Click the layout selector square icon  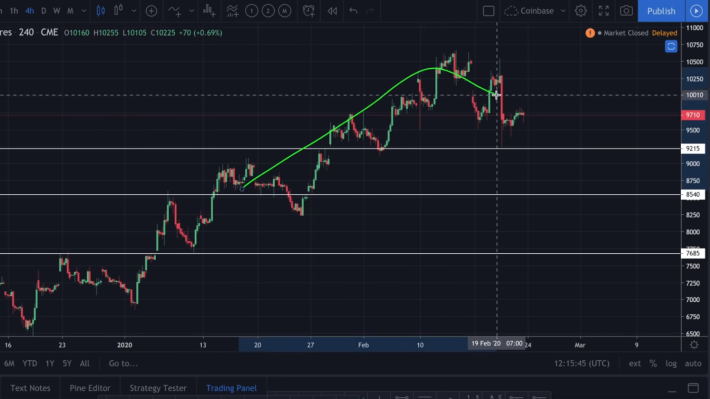pos(488,11)
